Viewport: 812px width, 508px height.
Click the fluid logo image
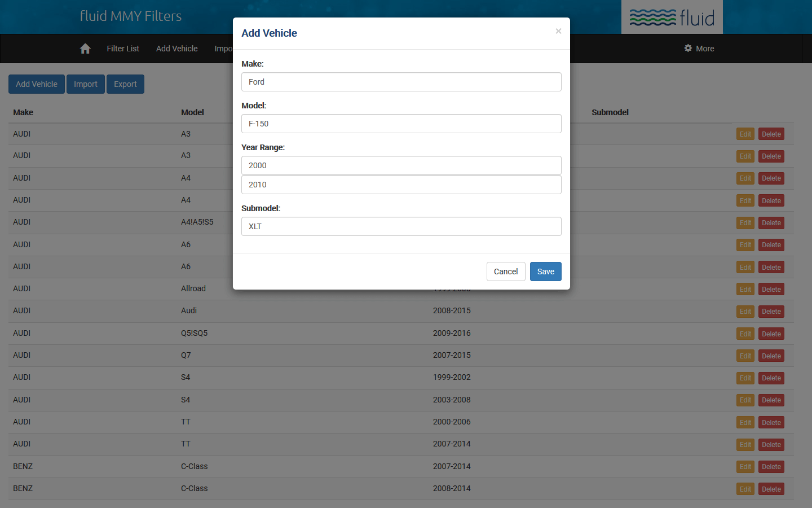[x=672, y=17]
